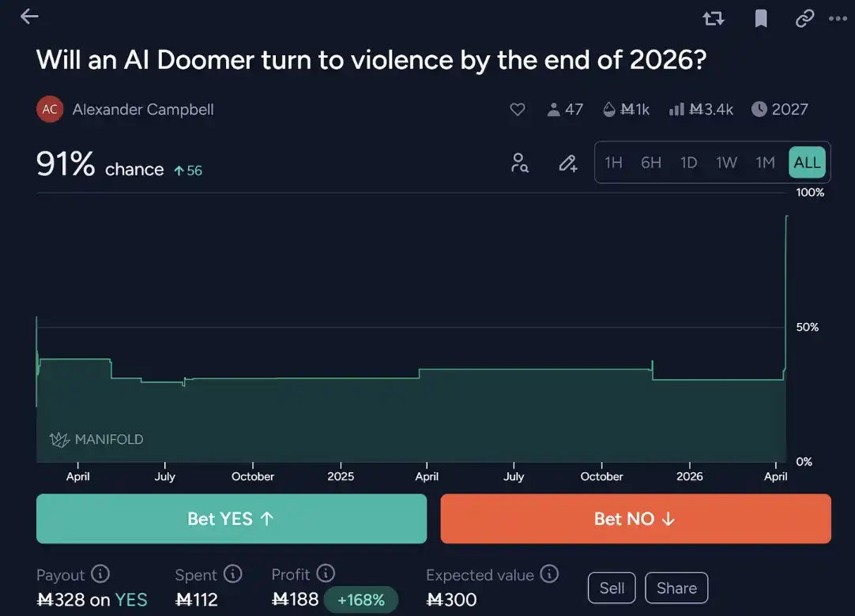Click the user search icon above the chart
Image resolution: width=855 pixels, height=616 pixels.
(x=519, y=163)
